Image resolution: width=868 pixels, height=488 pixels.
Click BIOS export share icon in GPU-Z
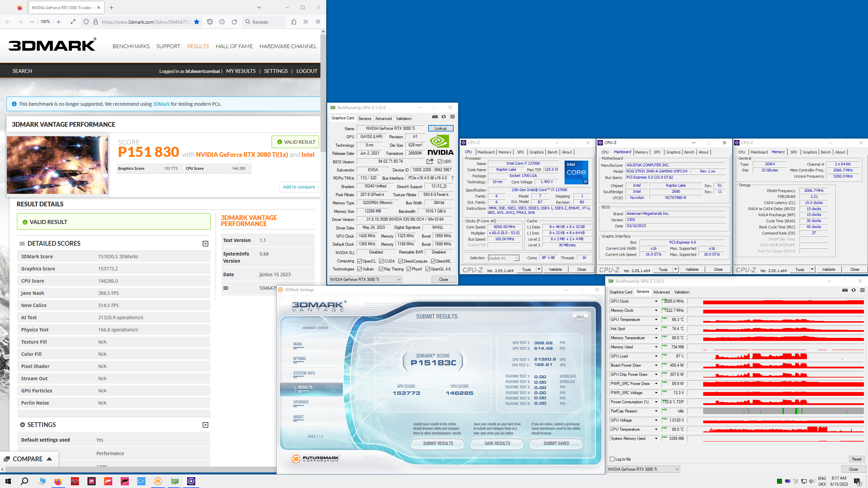430,161
